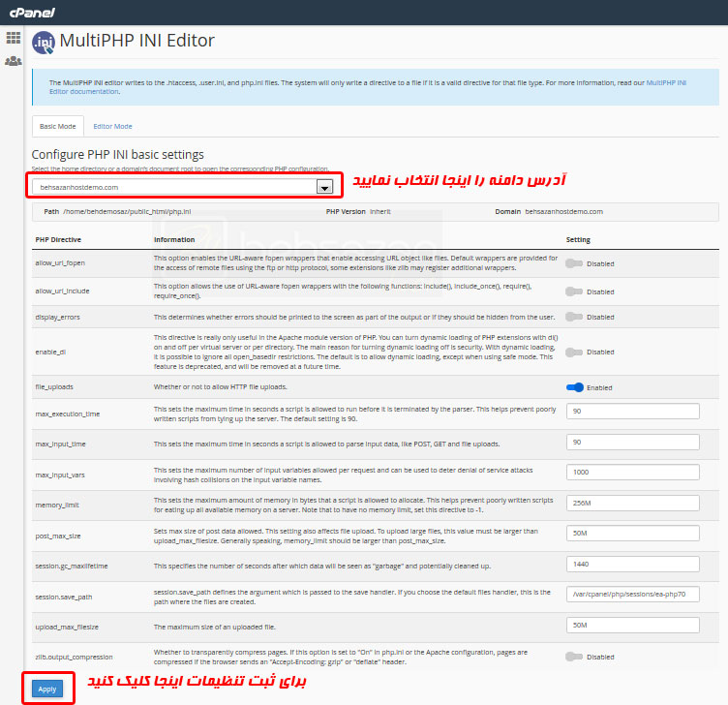This screenshot has width=728, height=705.
Task: Click the memory_limit directive name
Action: (x=57, y=505)
